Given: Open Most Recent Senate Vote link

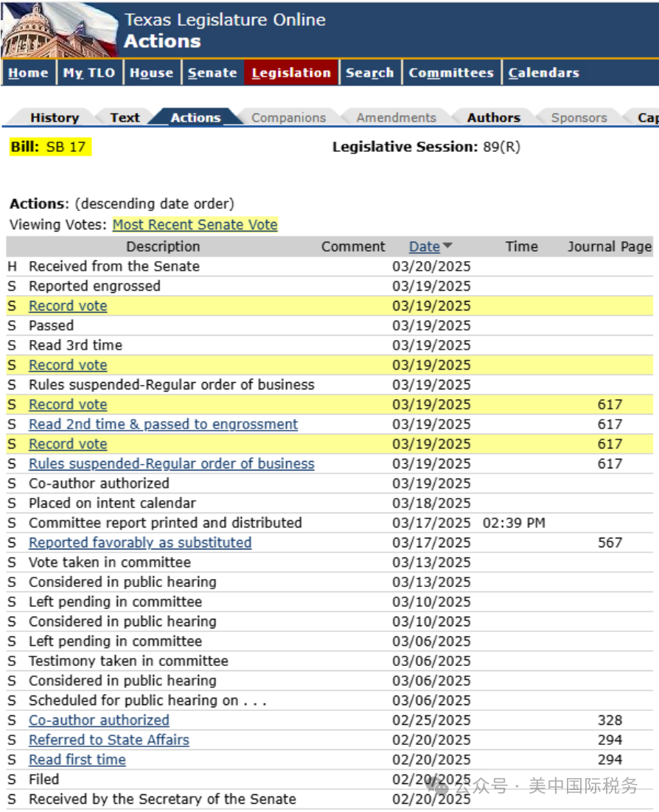Looking at the screenshot, I should click(195, 225).
